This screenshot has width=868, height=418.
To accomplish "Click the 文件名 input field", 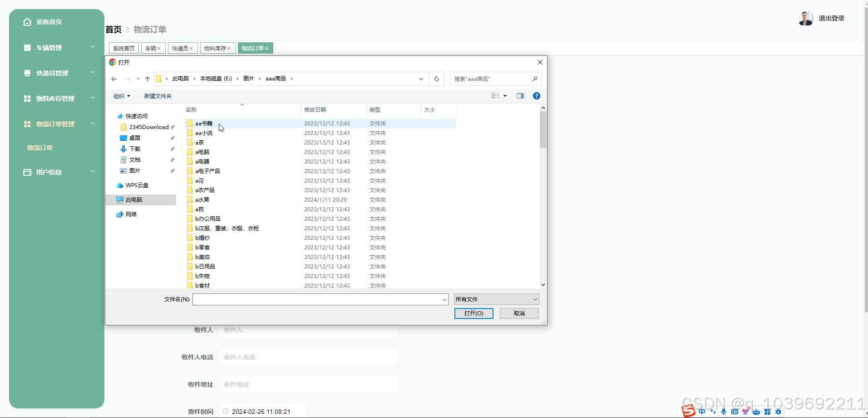I will click(317, 299).
